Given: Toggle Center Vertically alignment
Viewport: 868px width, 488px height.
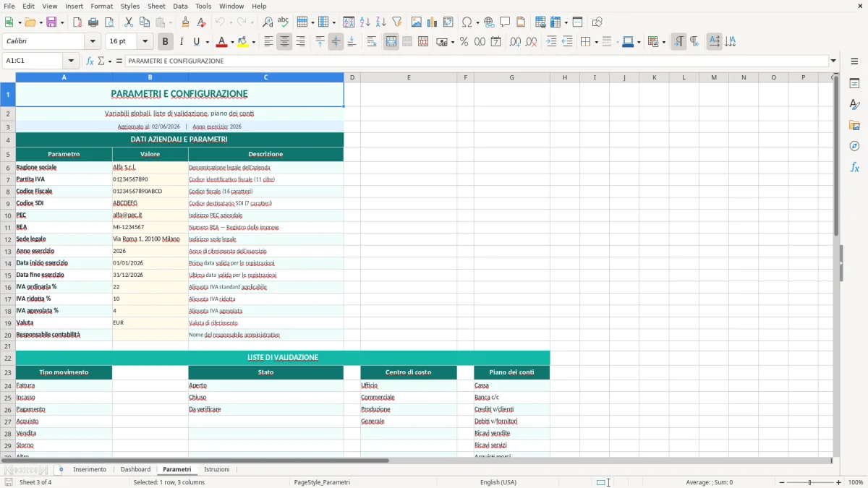Looking at the screenshot, I should [x=336, y=42].
